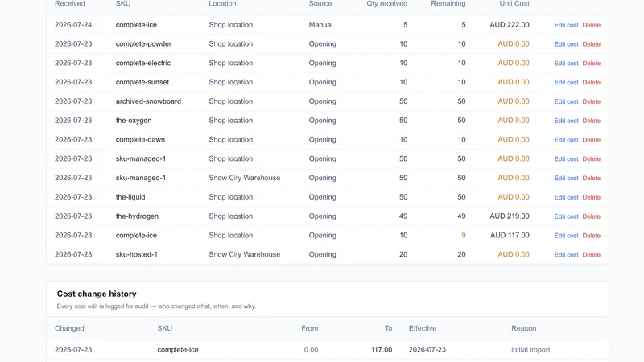Viewport: 644px width, 362px height.
Task: Click the Effective column header in history
Action: (x=422, y=328)
